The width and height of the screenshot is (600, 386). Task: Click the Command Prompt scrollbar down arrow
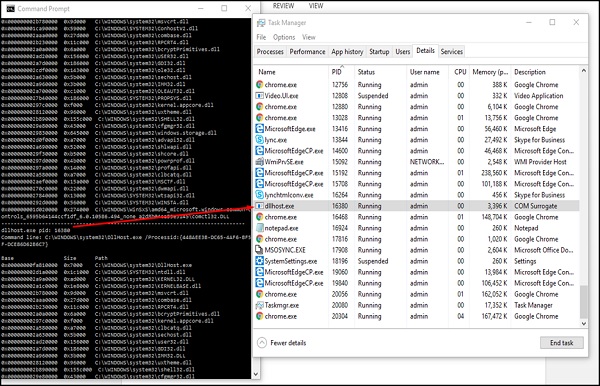coord(256,375)
